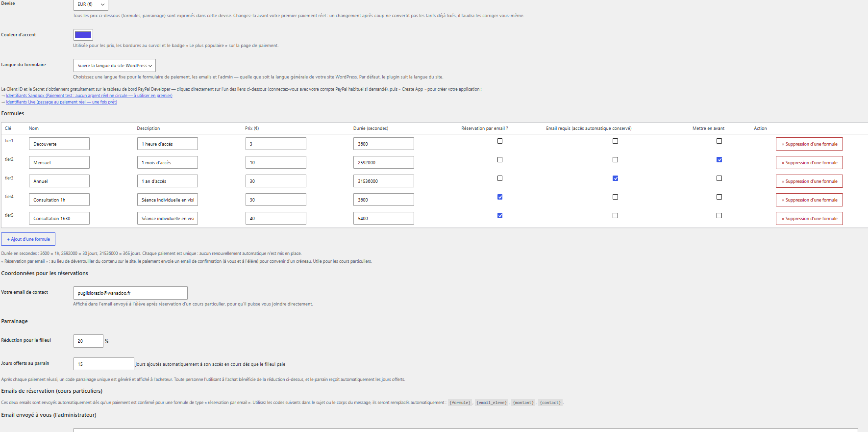868x432 pixels.
Task: Delete the Annuel formula row
Action: pos(809,181)
